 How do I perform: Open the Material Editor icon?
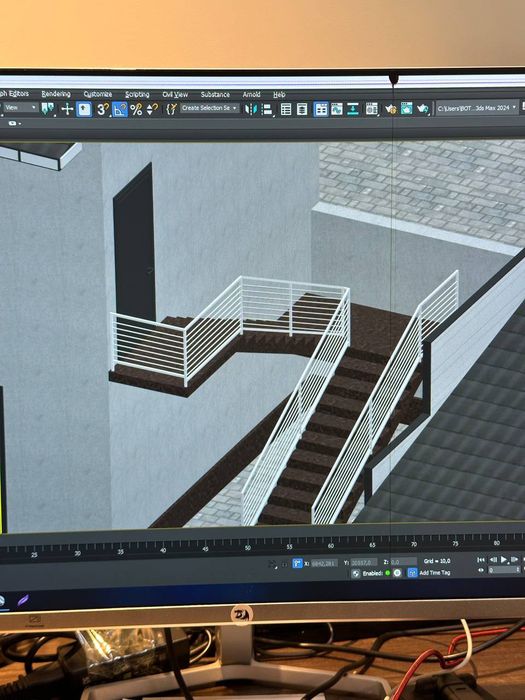(x=371, y=108)
